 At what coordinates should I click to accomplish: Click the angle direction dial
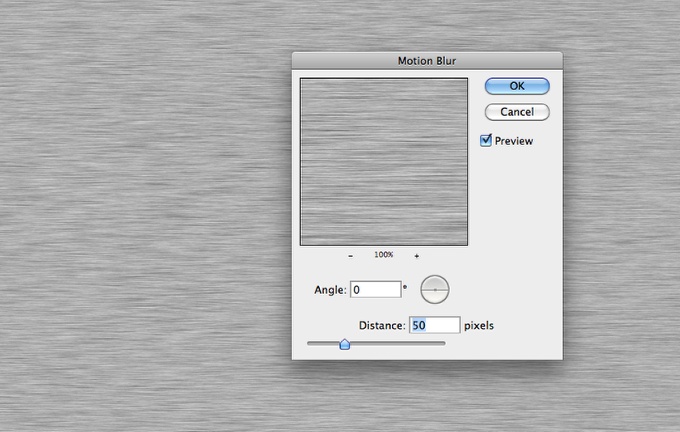[435, 289]
